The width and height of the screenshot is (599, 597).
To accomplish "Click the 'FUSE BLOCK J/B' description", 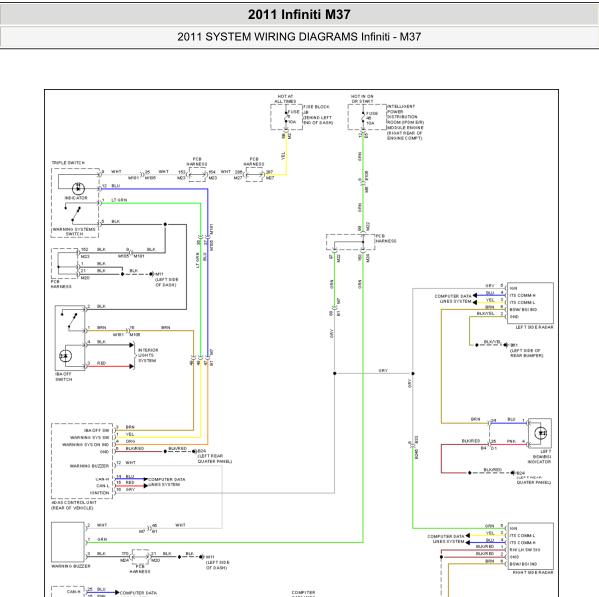I will (318, 115).
